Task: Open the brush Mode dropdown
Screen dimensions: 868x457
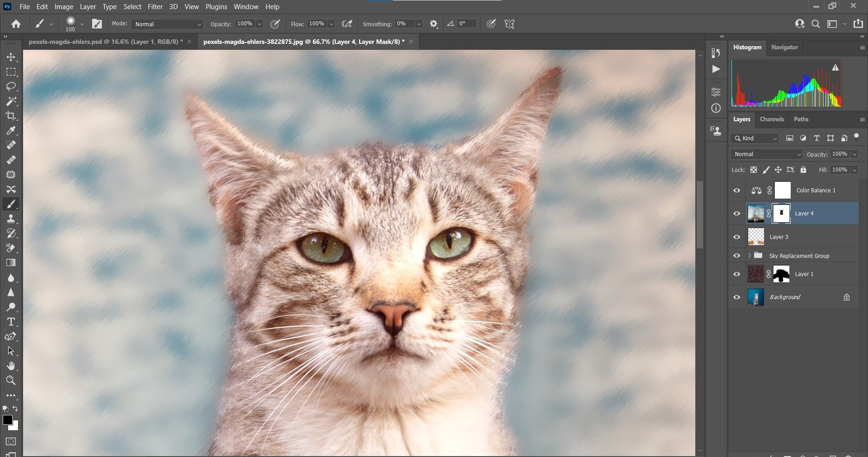Action: click(x=167, y=24)
